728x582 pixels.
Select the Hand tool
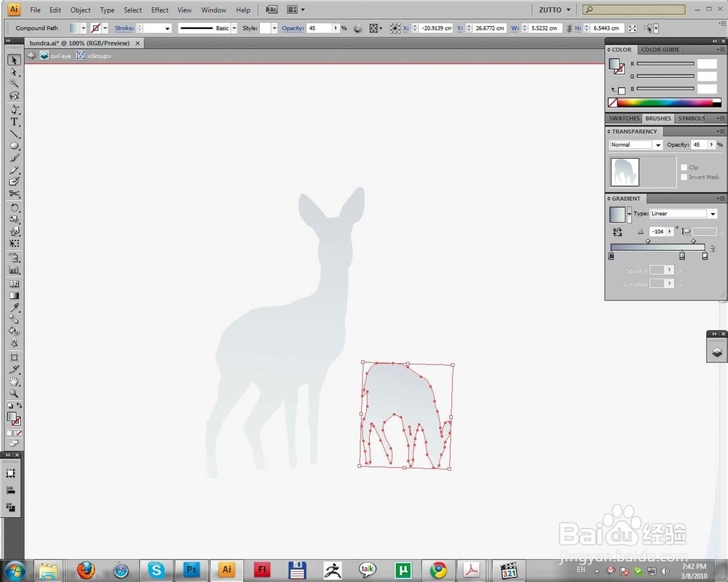(15, 381)
